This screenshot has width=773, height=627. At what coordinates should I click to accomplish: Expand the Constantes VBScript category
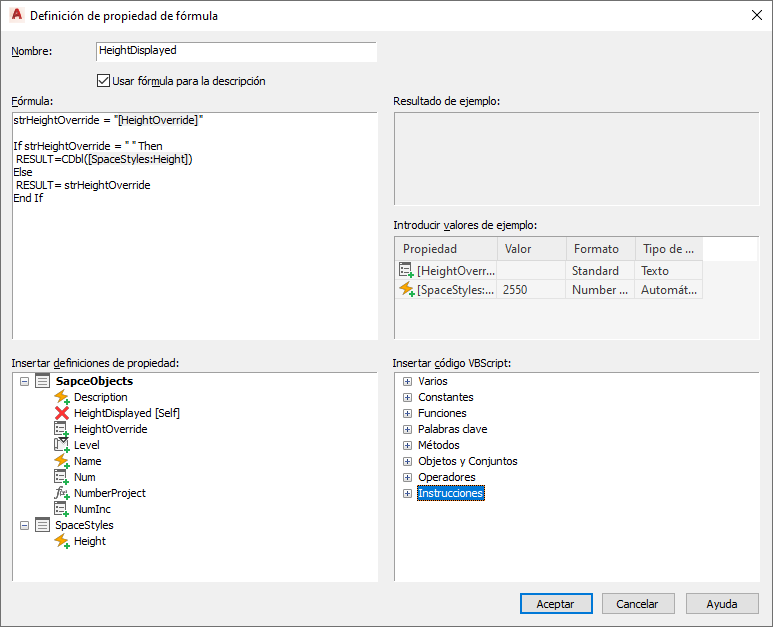pos(407,397)
